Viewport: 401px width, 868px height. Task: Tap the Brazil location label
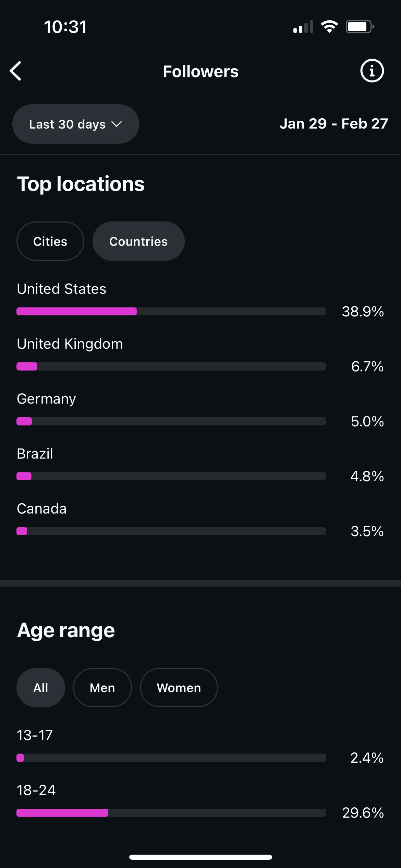pyautogui.click(x=35, y=454)
